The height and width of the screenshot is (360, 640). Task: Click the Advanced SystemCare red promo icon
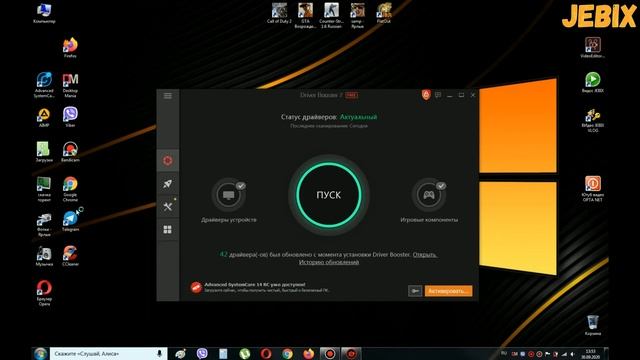click(196, 287)
